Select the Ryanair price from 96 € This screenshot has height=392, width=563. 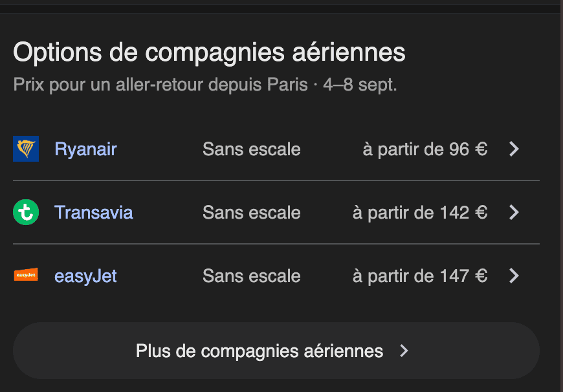click(x=425, y=149)
